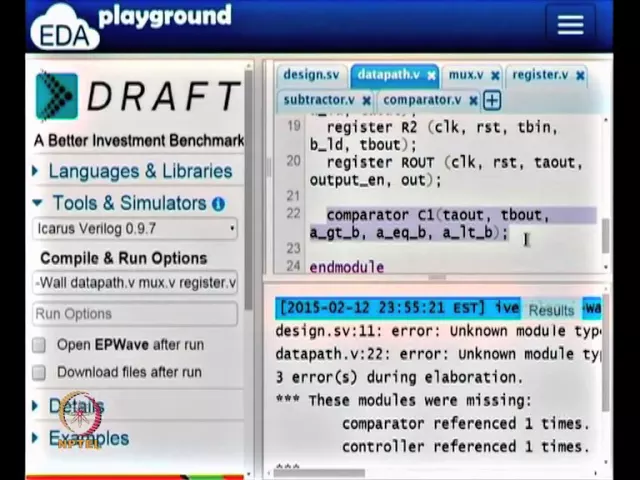The width and height of the screenshot is (640, 480).
Task: Click the compile options field with -Wall datapath.v
Action: tap(135, 282)
